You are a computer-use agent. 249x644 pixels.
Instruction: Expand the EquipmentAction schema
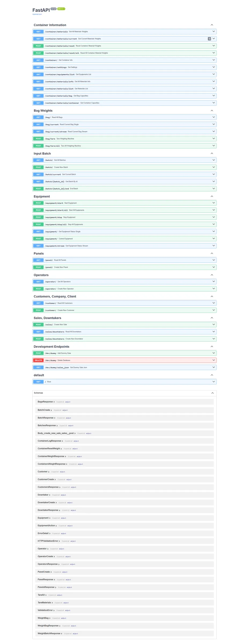pyautogui.click(x=47, y=525)
